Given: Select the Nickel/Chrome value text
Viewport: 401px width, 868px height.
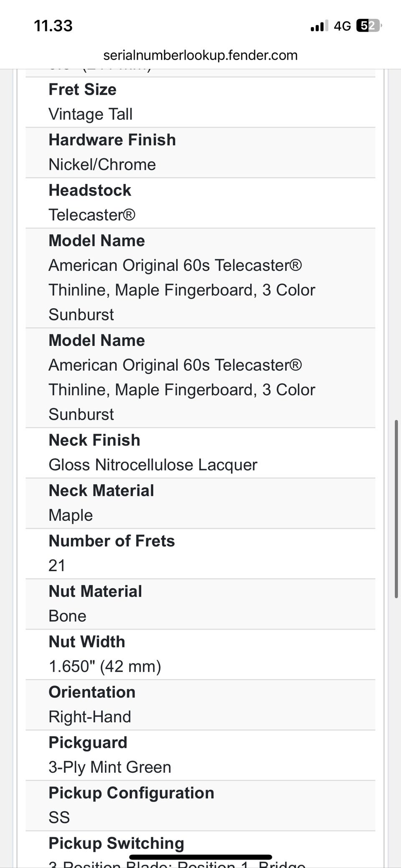Looking at the screenshot, I should (x=102, y=165).
